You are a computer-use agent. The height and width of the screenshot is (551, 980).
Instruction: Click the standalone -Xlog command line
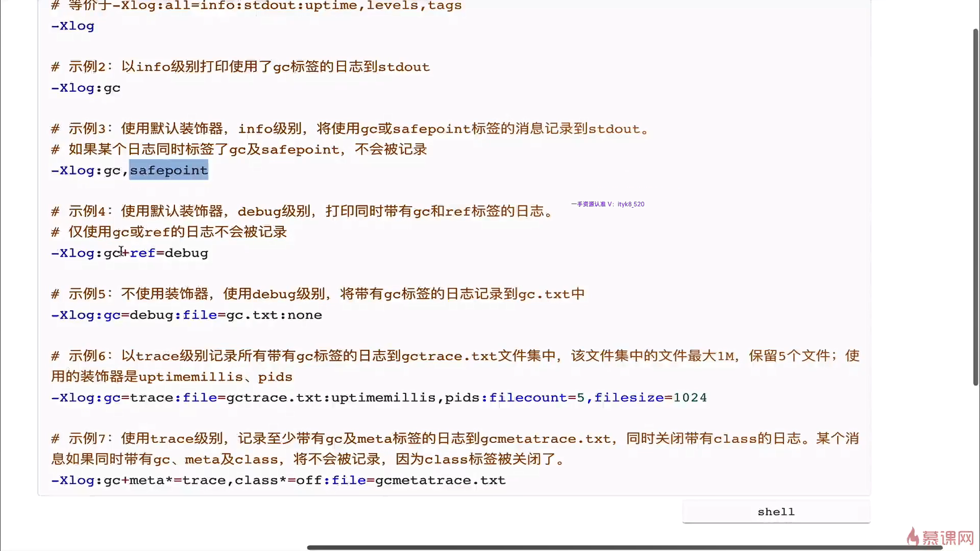point(72,26)
